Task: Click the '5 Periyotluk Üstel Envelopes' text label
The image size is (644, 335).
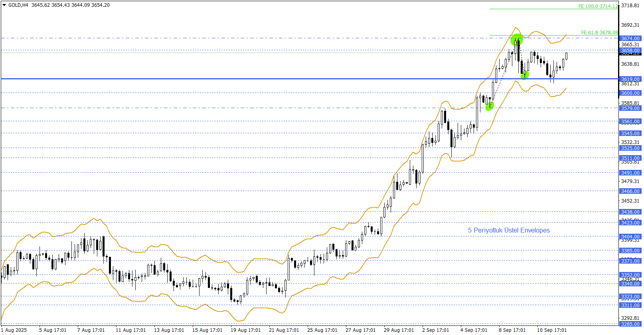Action: (509, 230)
